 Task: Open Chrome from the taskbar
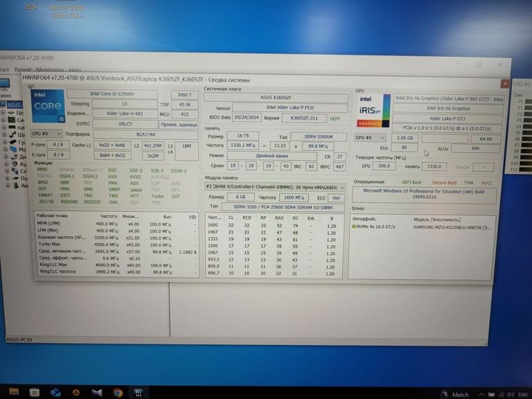point(118,392)
